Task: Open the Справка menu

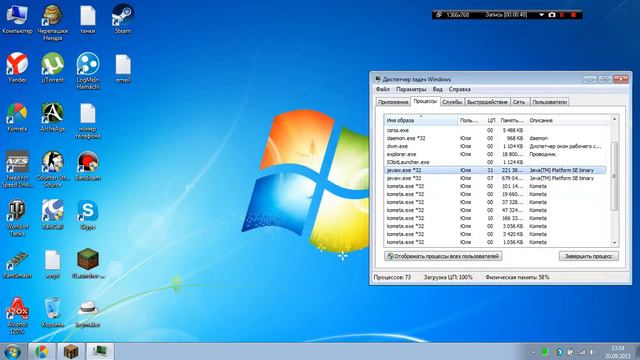Action: click(460, 89)
